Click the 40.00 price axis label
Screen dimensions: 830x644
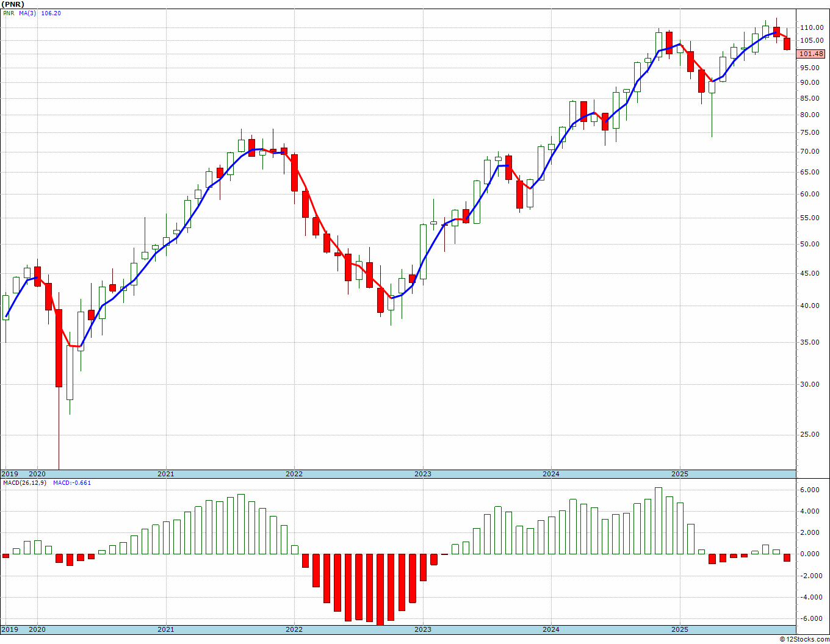[x=810, y=306]
